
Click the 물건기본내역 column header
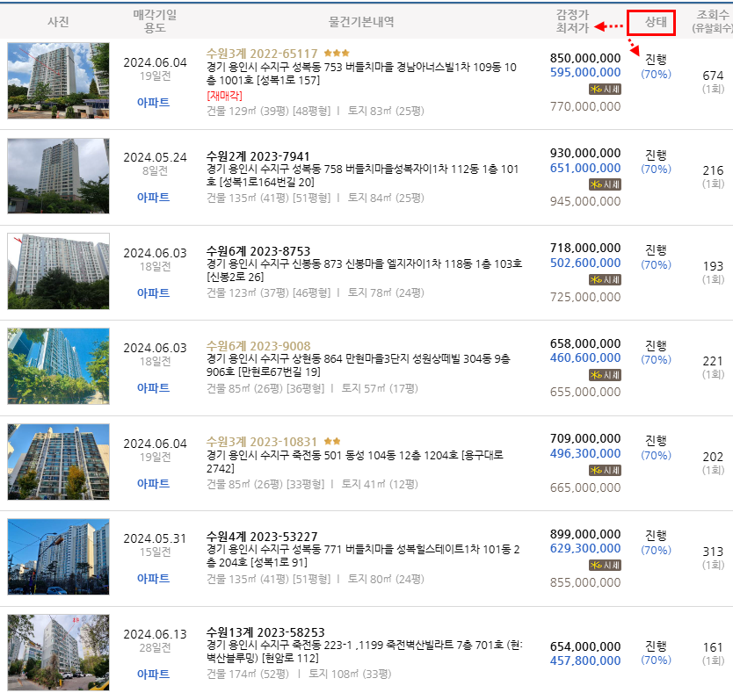point(361,22)
